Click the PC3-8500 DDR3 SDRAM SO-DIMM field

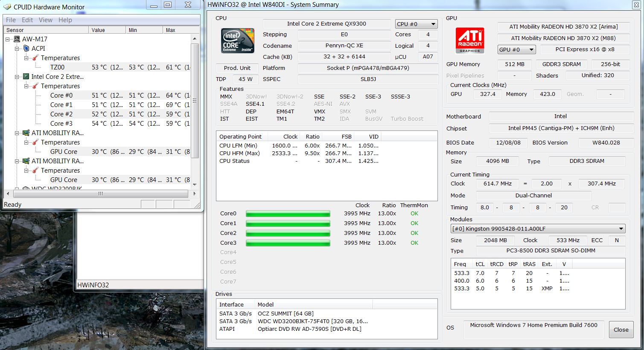point(551,251)
